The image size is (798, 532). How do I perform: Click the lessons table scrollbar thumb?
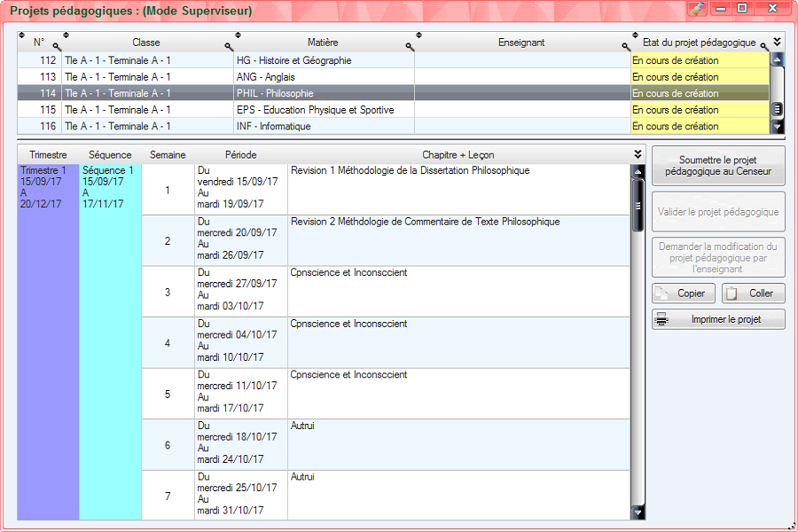tap(638, 206)
